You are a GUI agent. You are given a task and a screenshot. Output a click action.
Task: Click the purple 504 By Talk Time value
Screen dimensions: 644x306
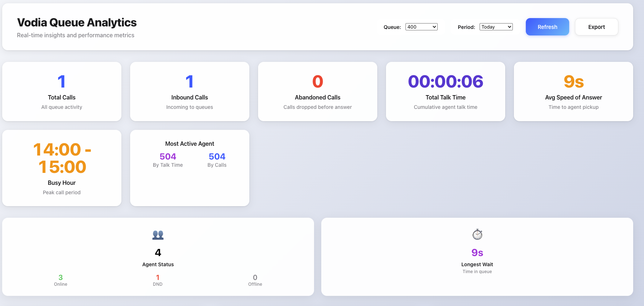(168, 156)
